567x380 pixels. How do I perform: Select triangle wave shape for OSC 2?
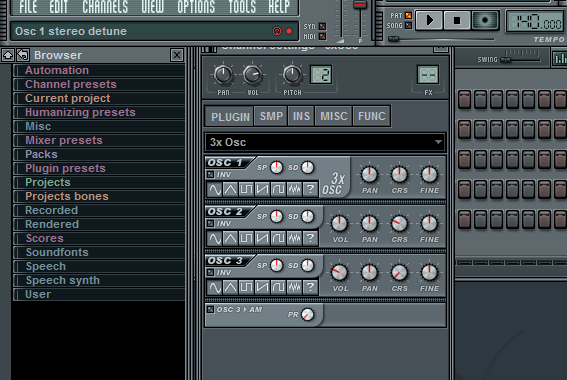(x=230, y=238)
